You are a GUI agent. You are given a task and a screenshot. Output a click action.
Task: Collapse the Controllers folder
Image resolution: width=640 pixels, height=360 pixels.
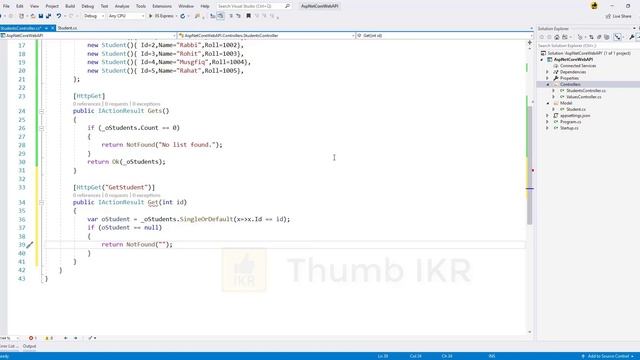(x=548, y=84)
